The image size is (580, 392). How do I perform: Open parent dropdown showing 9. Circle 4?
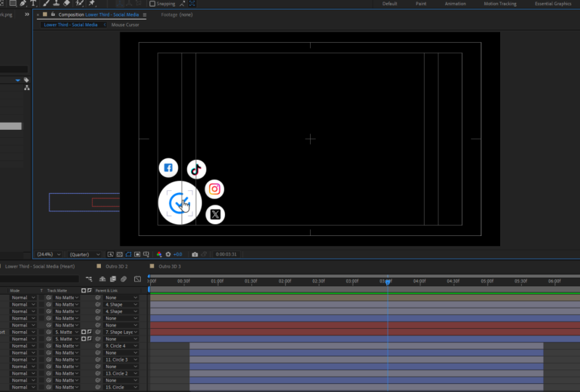[x=121, y=346]
